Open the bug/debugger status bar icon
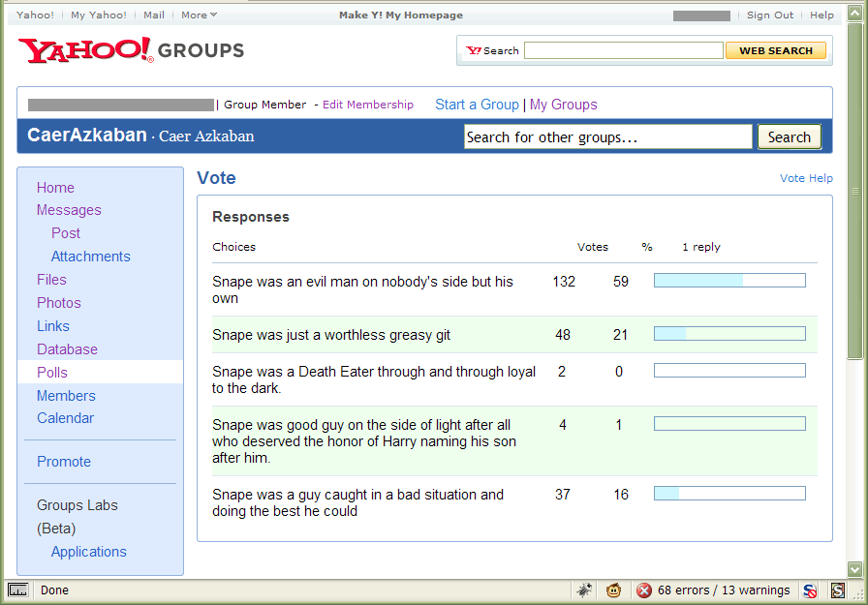Viewport: 868px width, 605px height. [x=584, y=590]
